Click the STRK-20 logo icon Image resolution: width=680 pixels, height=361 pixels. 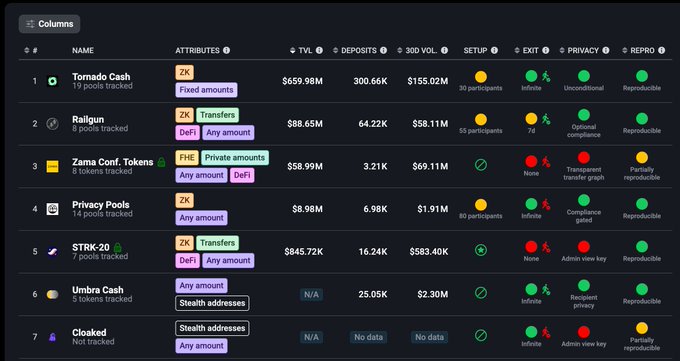[52, 252]
